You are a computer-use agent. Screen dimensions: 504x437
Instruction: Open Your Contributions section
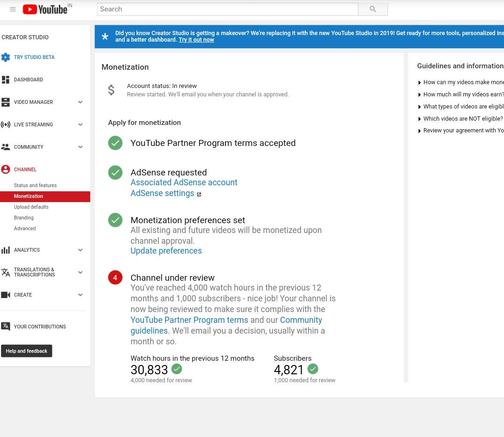pos(40,327)
